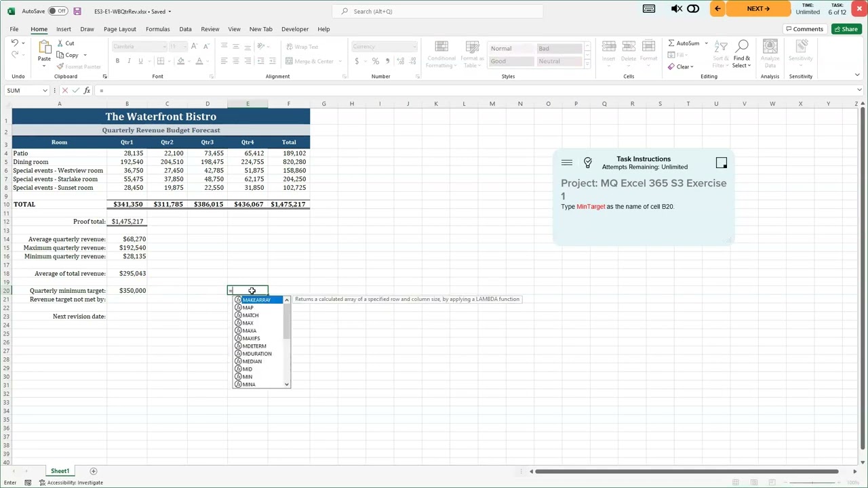Click the function list scroll-down arrow
The image size is (868, 488).
pos(287,384)
